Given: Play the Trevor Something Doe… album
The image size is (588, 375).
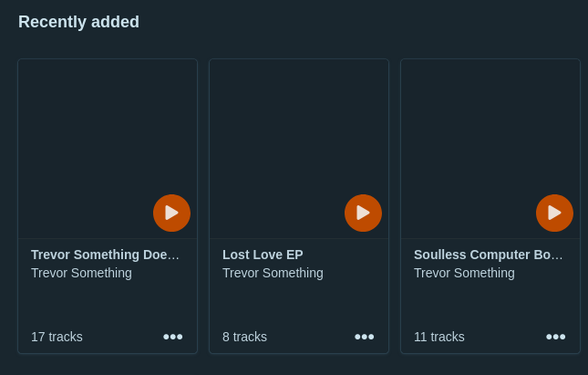Looking at the screenshot, I should click(x=171, y=213).
